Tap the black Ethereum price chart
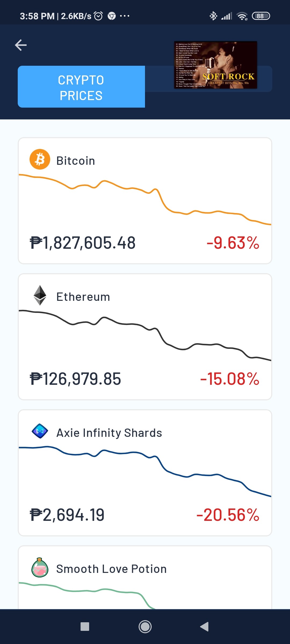The height and width of the screenshot is (644, 290). click(x=145, y=335)
